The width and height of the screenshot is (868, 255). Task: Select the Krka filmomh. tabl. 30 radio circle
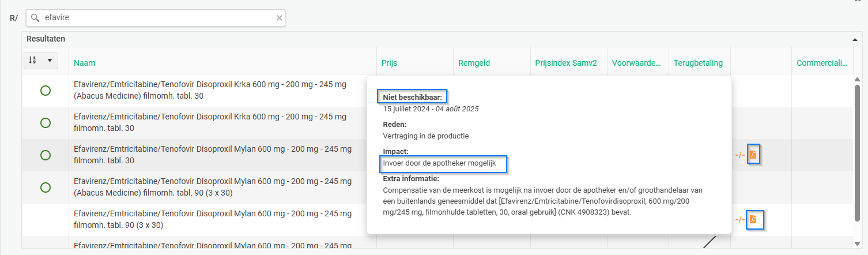(46, 123)
